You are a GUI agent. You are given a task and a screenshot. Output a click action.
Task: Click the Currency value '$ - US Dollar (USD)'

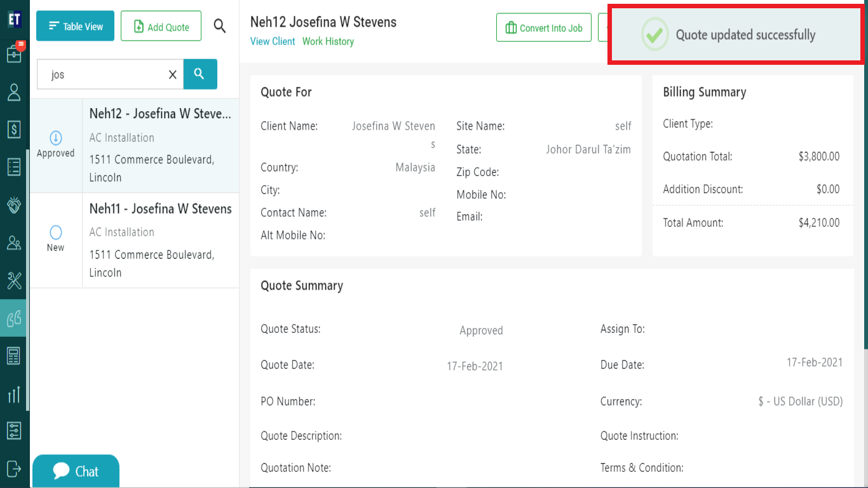(x=801, y=402)
